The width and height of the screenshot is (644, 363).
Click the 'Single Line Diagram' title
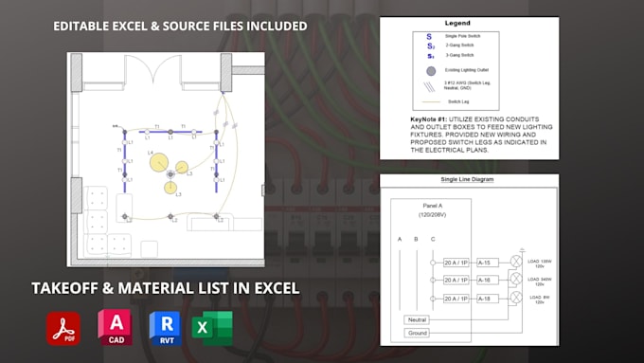(467, 179)
